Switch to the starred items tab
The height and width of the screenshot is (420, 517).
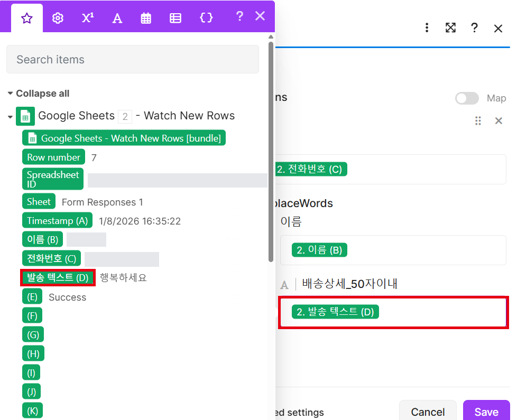[x=27, y=18]
